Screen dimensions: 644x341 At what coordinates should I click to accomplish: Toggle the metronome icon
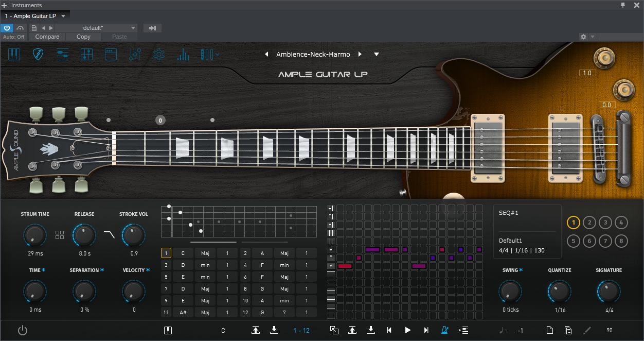coord(445,330)
